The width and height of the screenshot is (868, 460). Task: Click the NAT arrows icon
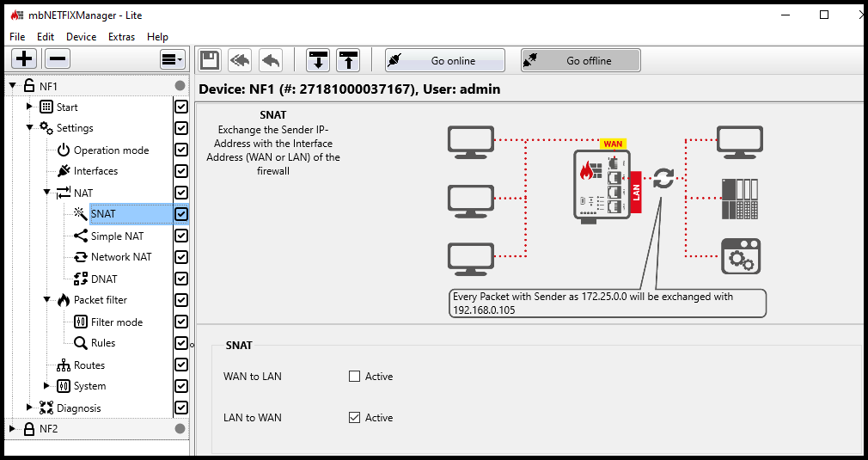point(64,193)
